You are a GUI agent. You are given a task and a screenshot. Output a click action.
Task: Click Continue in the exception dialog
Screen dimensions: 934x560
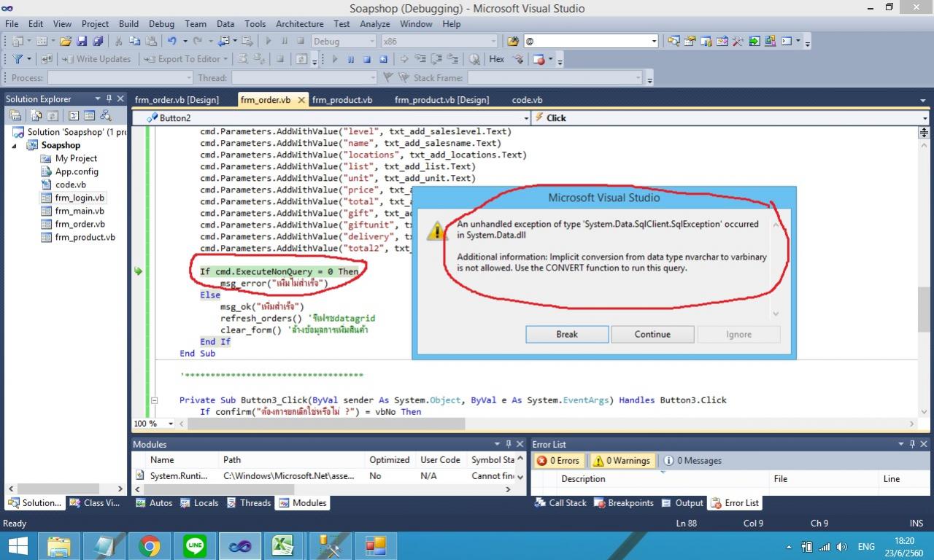tap(652, 334)
